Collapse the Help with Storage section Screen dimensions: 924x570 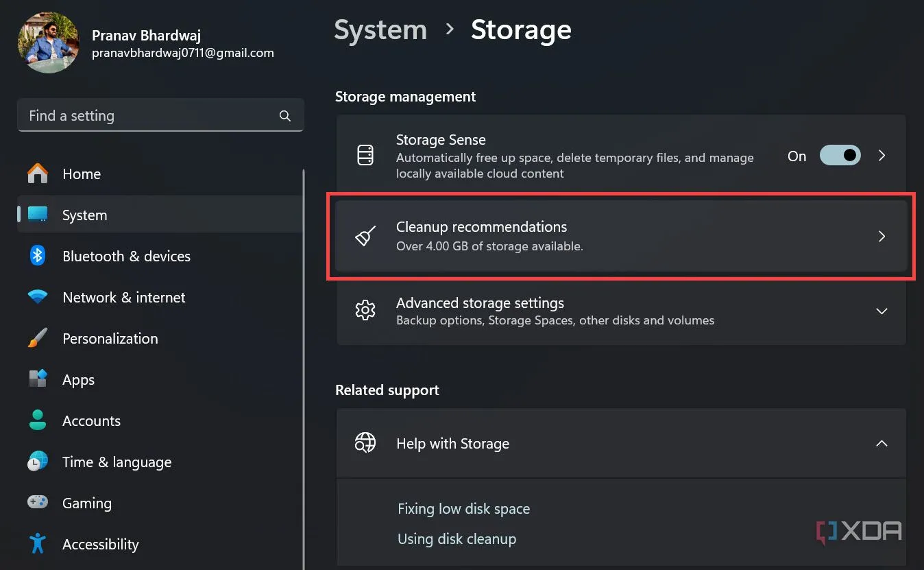(882, 444)
